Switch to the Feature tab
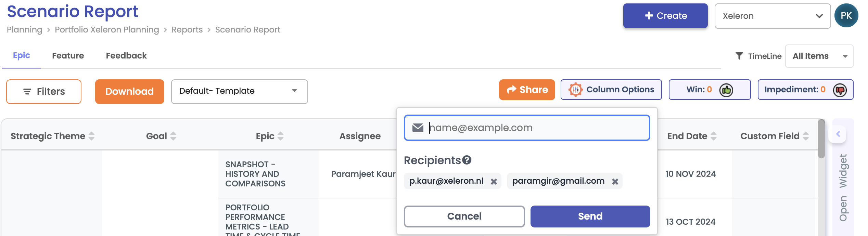Image resolution: width=868 pixels, height=236 pixels. [x=68, y=56]
